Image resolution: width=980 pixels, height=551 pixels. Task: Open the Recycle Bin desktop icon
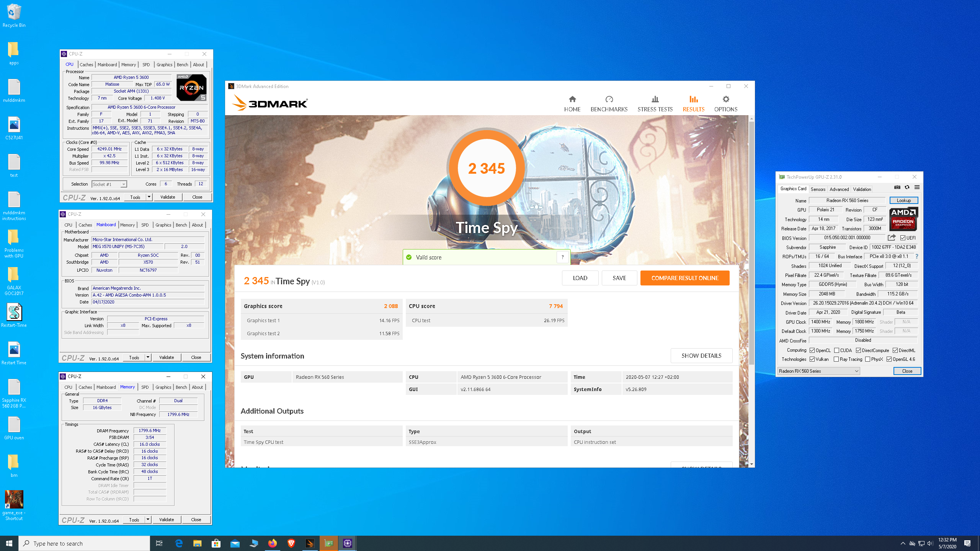(x=14, y=15)
